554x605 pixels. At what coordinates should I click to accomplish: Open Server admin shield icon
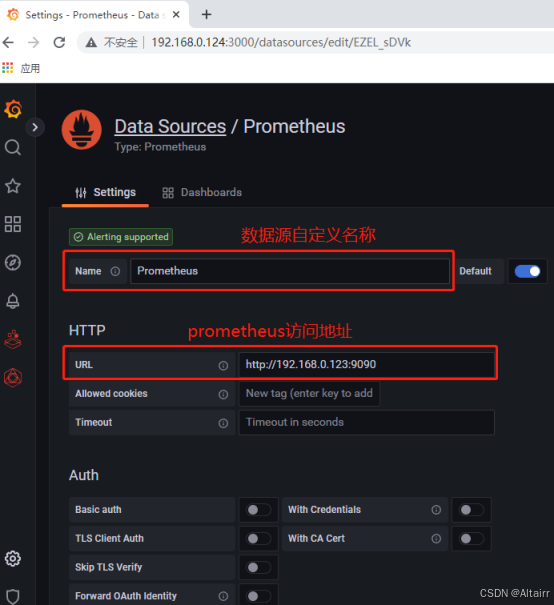point(13,596)
